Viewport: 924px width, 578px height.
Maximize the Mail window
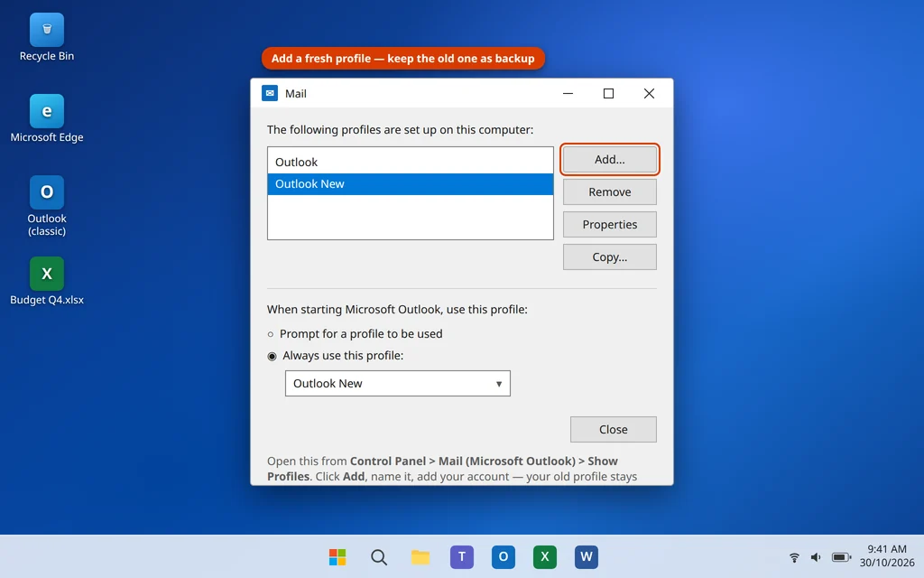point(608,93)
